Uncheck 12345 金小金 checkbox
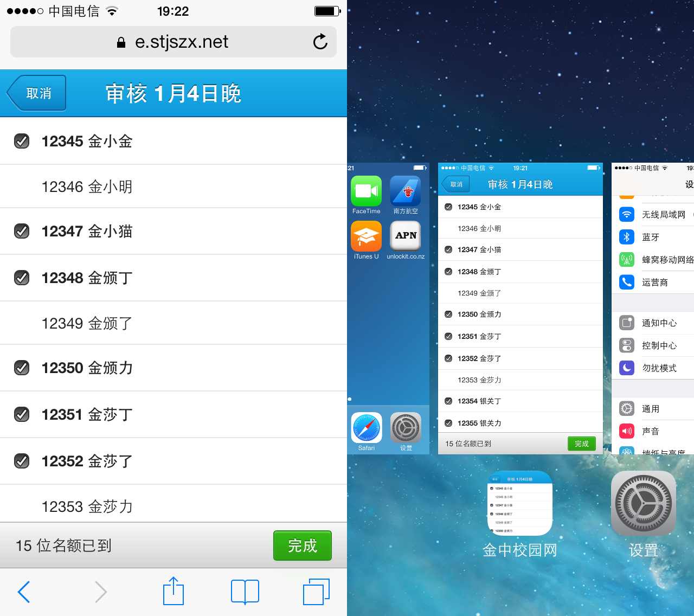 coord(22,142)
